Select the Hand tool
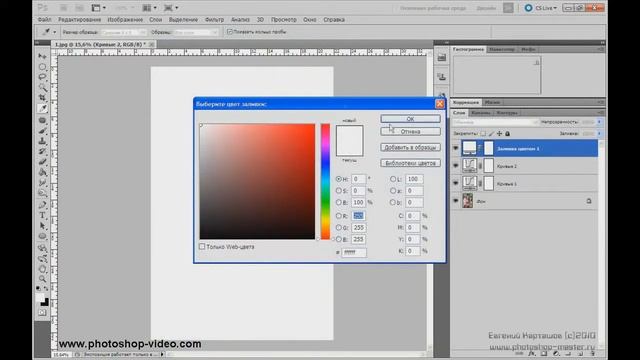Viewport: 640px width, 360px height. pos(42,269)
